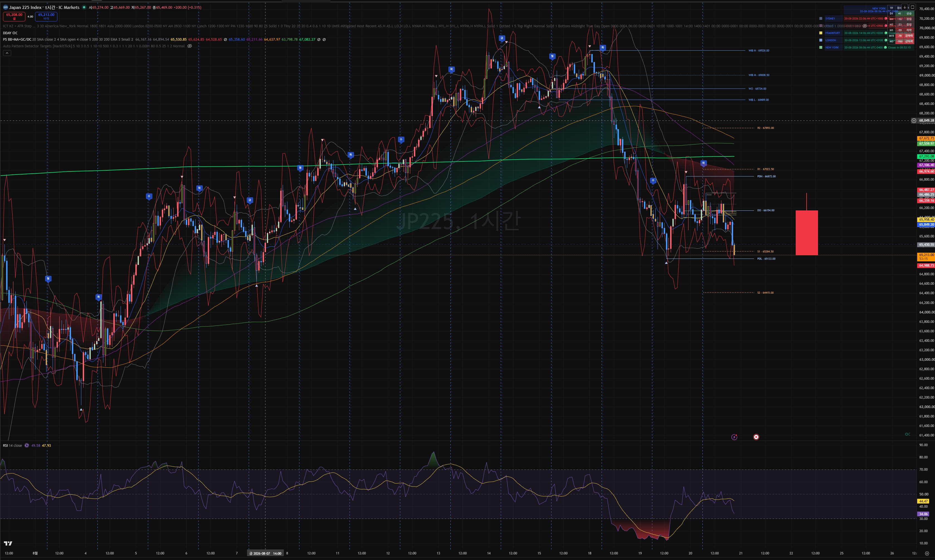Screen dimensions: 935x560
Task: Click the plus icon on the price scale
Action: (x=914, y=121)
